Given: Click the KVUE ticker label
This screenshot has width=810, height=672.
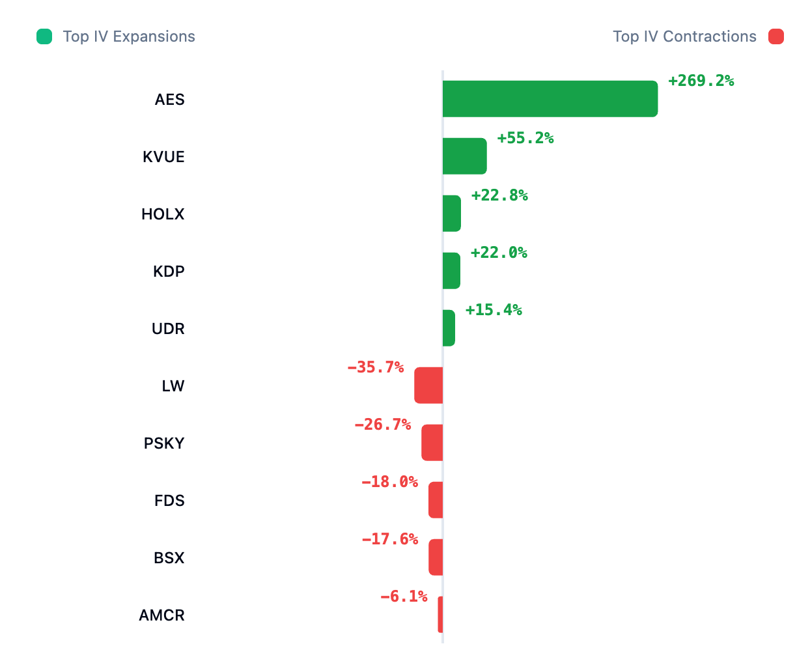Looking at the screenshot, I should (163, 157).
